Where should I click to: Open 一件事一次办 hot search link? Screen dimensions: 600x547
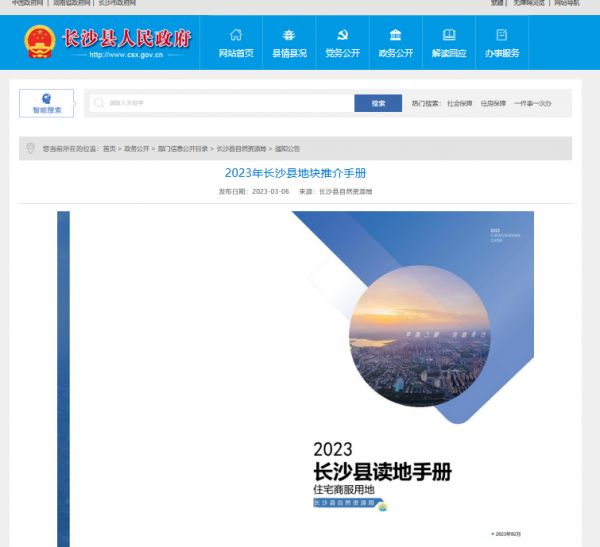pos(532,103)
